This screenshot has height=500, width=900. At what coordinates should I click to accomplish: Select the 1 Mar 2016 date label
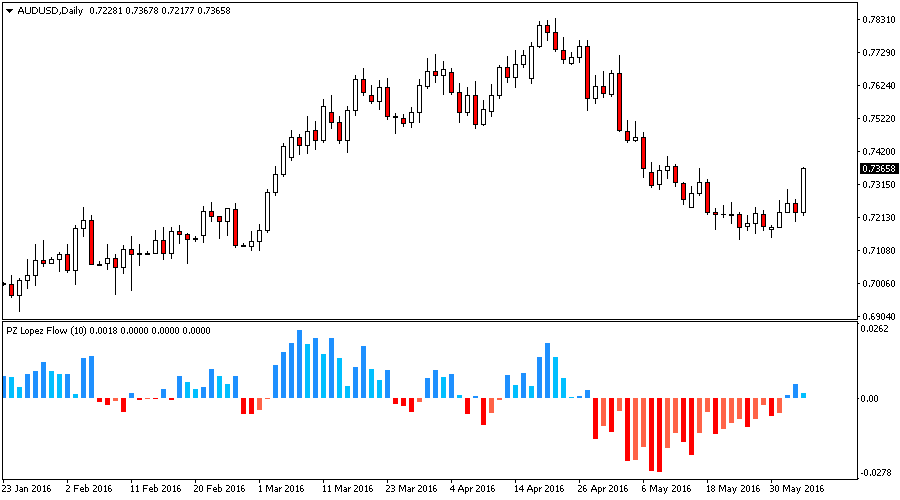point(280,489)
